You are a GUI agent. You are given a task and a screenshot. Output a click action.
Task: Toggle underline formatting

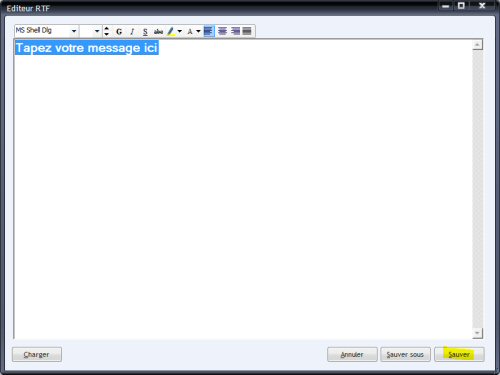(145, 32)
